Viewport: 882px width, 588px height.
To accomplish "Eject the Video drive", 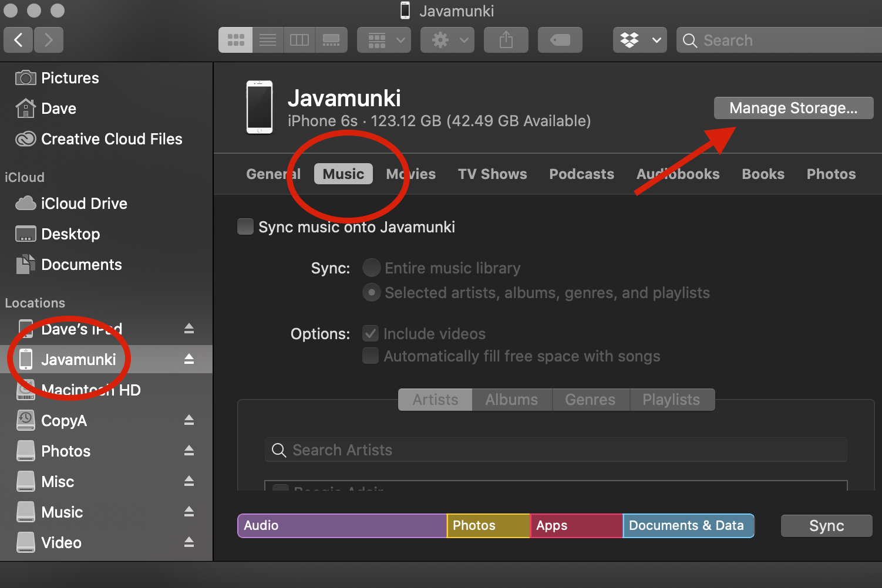I will tap(189, 542).
